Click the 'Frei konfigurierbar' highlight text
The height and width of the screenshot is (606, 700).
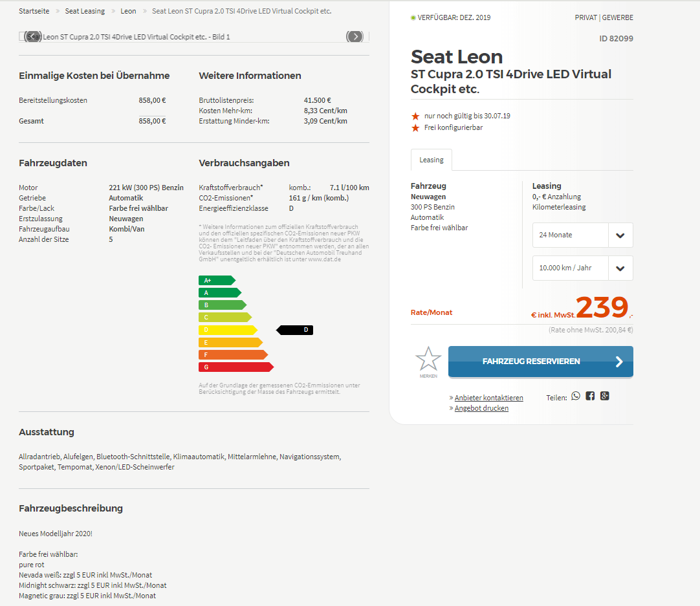click(453, 127)
